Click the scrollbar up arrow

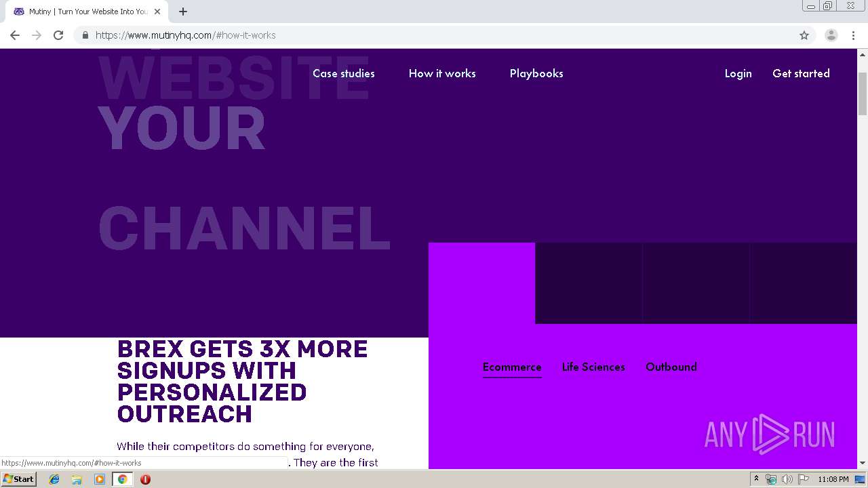point(863,54)
